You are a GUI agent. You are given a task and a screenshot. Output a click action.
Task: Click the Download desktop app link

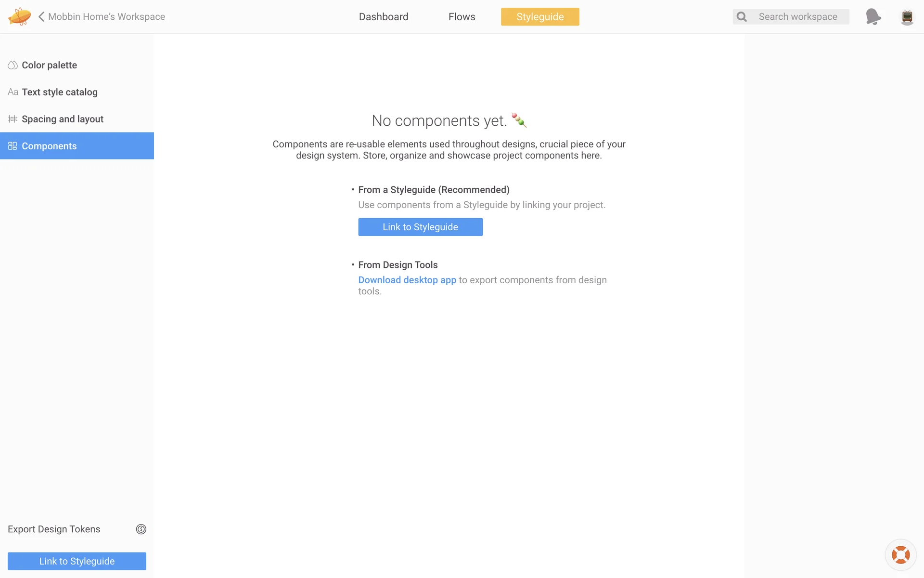407,280
